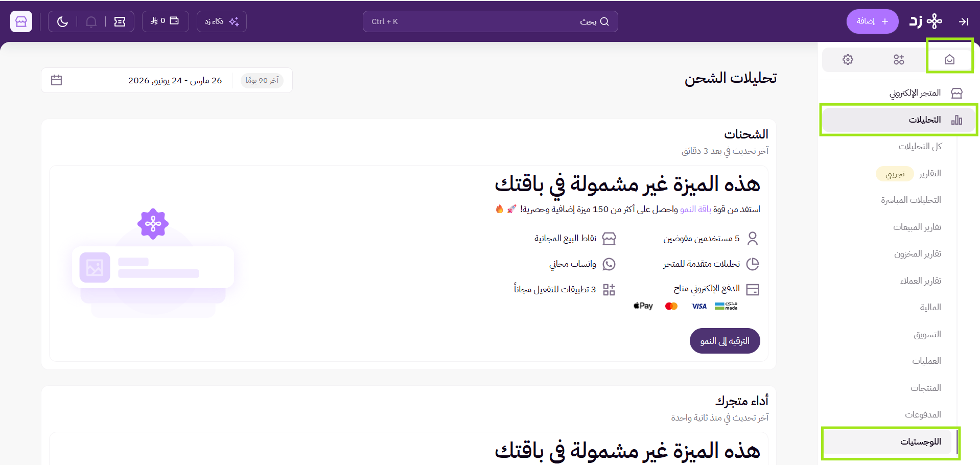
Task: Collapse the التحليلات sidebar section
Action: pos(898,120)
